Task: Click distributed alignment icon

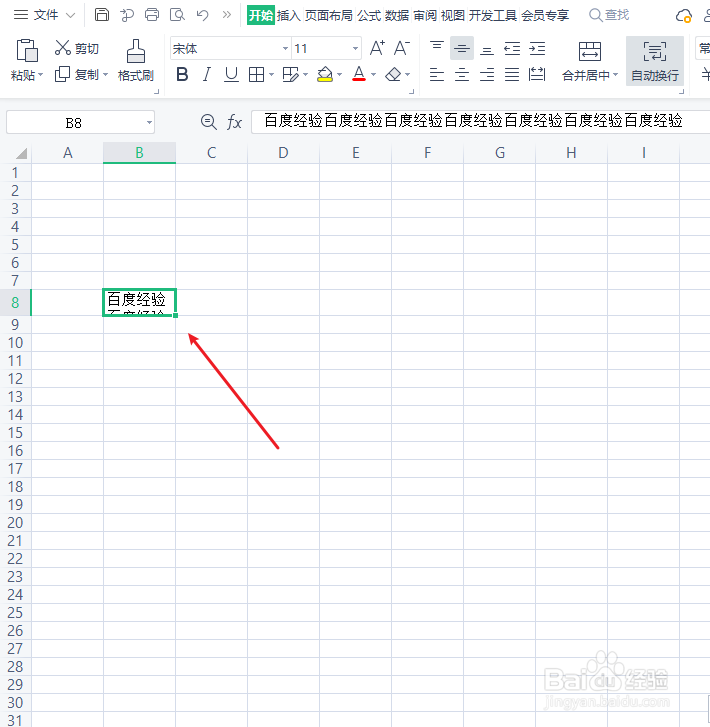Action: (537, 74)
